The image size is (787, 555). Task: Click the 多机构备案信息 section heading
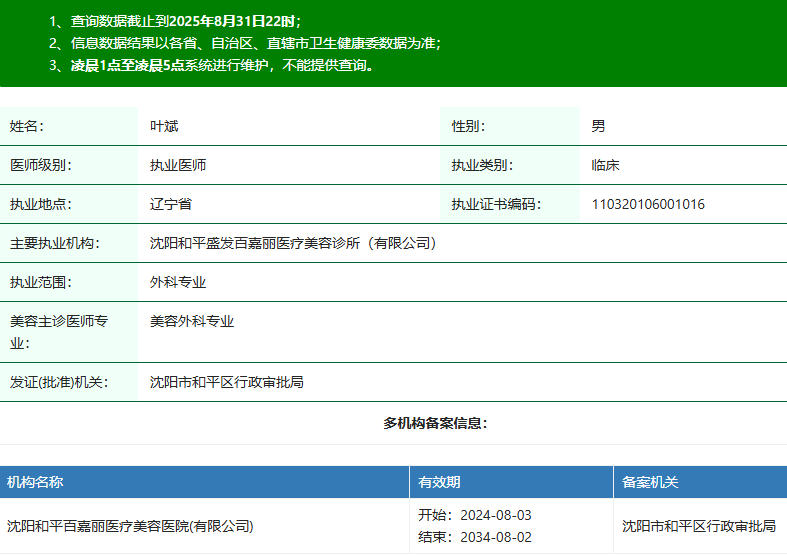435,423
